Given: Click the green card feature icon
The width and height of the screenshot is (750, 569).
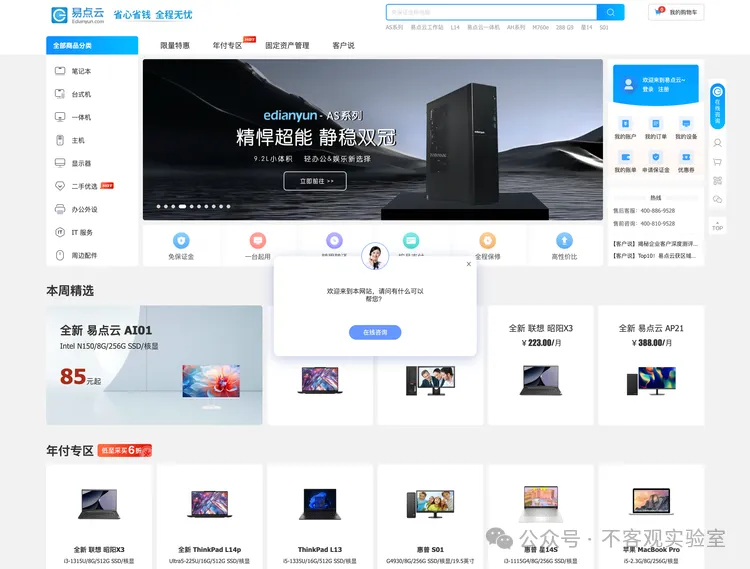Looking at the screenshot, I should click(x=411, y=241).
